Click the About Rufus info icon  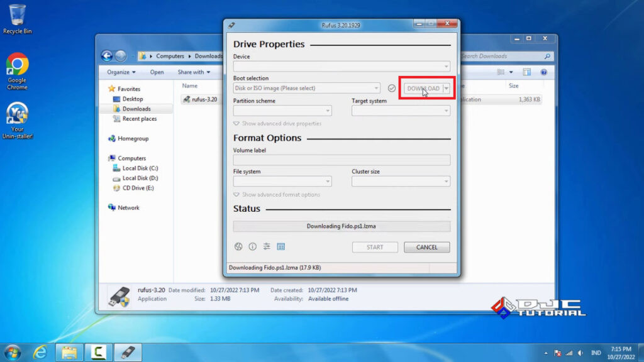point(252,246)
